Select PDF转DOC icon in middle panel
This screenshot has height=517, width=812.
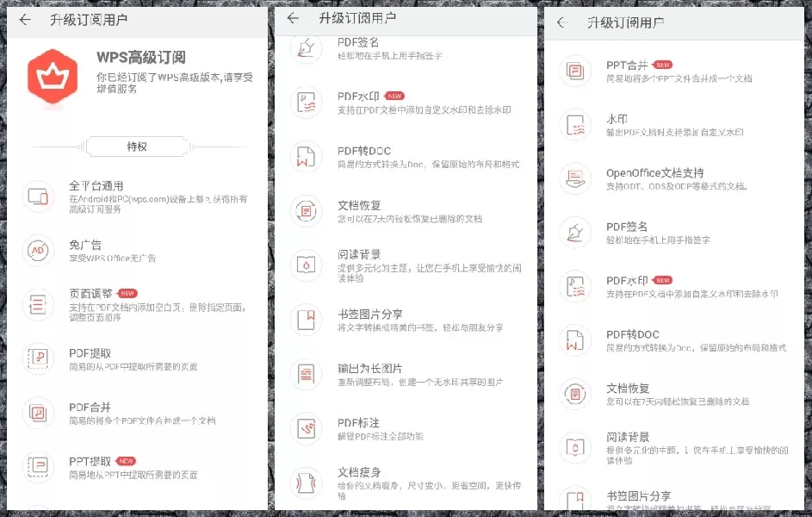point(306,157)
